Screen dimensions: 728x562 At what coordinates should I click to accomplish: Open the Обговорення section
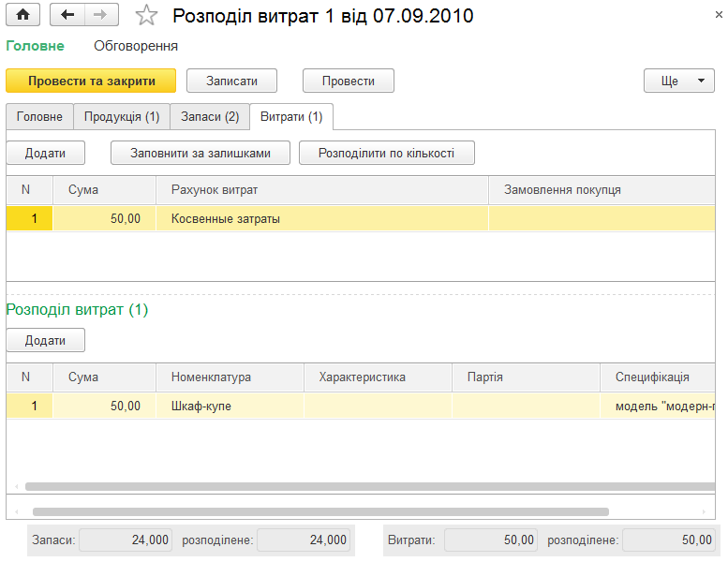point(136,46)
